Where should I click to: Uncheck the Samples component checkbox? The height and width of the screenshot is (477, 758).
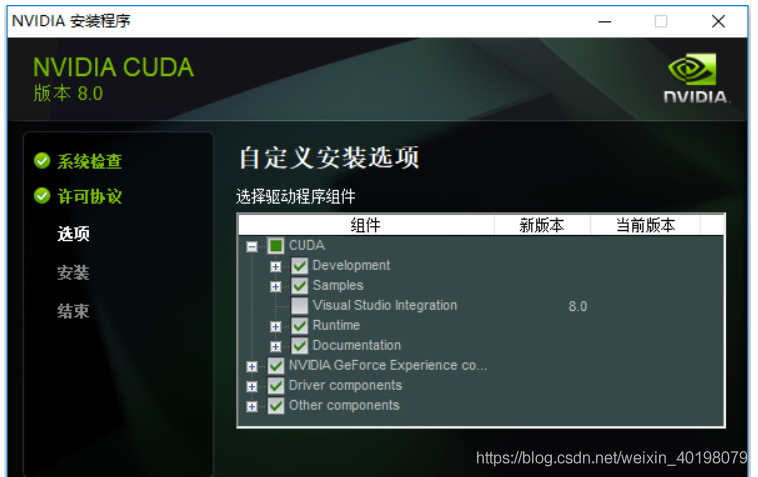pyautogui.click(x=299, y=286)
